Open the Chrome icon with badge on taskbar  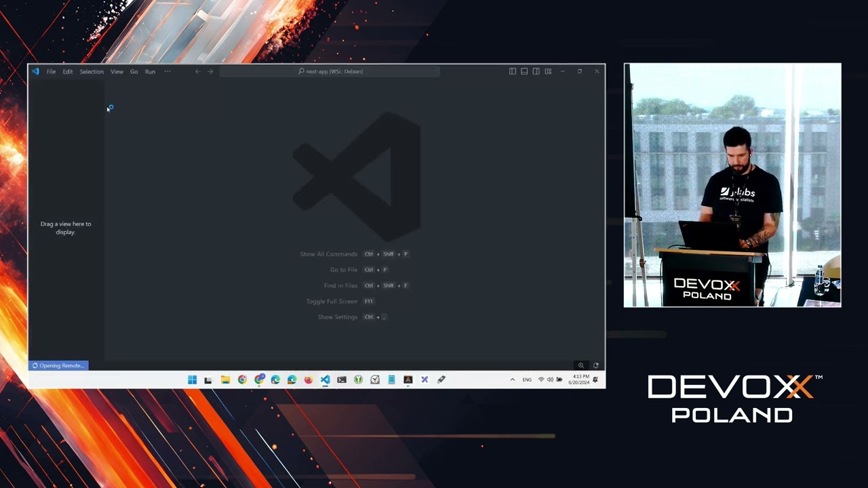point(259,380)
